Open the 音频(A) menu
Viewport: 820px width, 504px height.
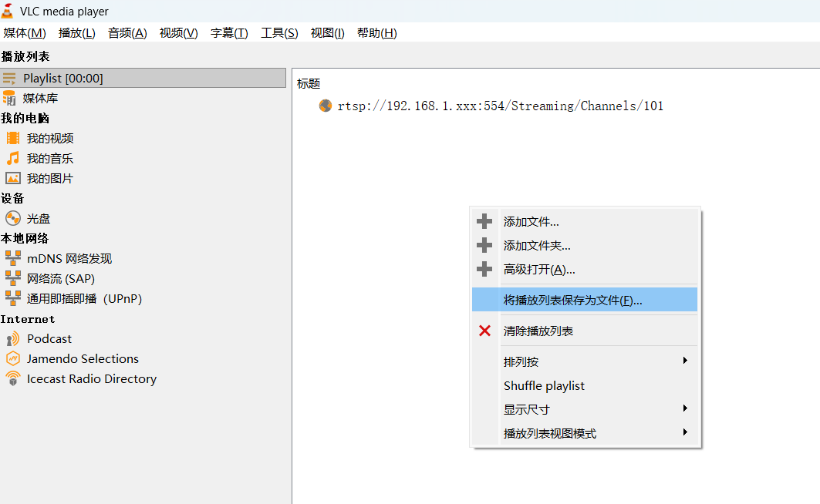127,33
